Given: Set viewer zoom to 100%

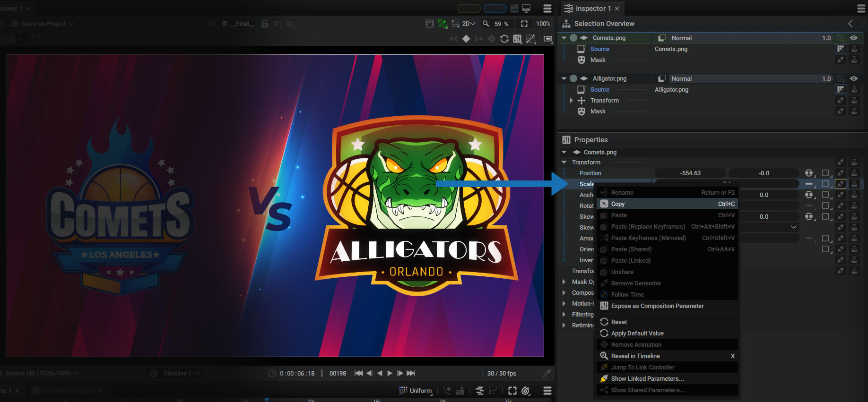Looking at the screenshot, I should tap(543, 24).
